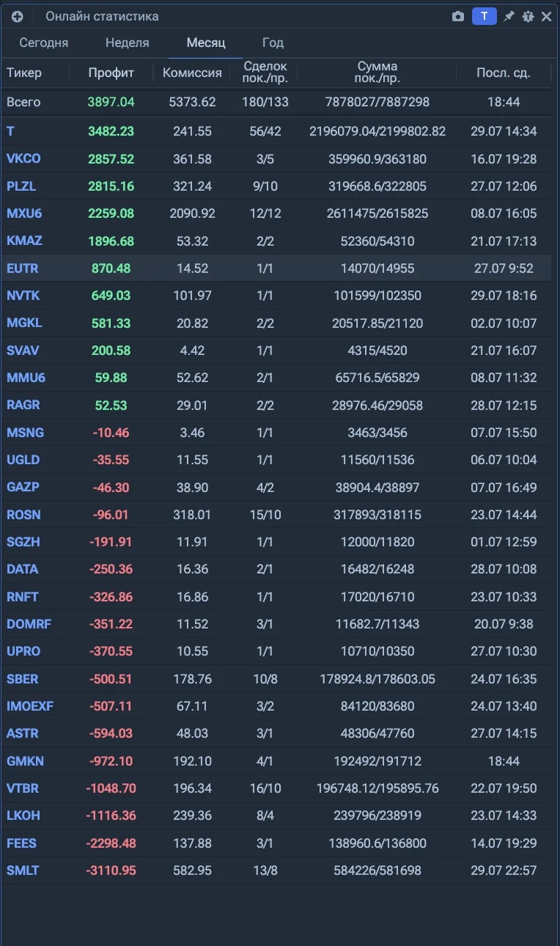Viewport: 560px width, 946px height.
Task: Select the Месяц tab
Action: pyautogui.click(x=206, y=43)
